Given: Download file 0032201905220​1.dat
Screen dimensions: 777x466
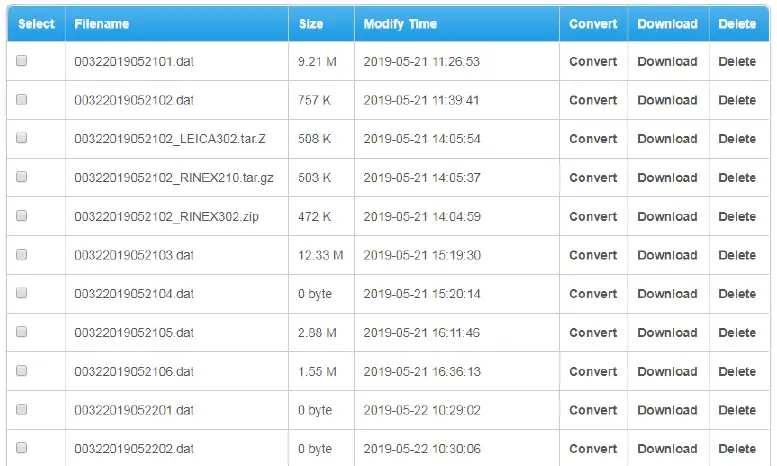Looking at the screenshot, I should [667, 410].
